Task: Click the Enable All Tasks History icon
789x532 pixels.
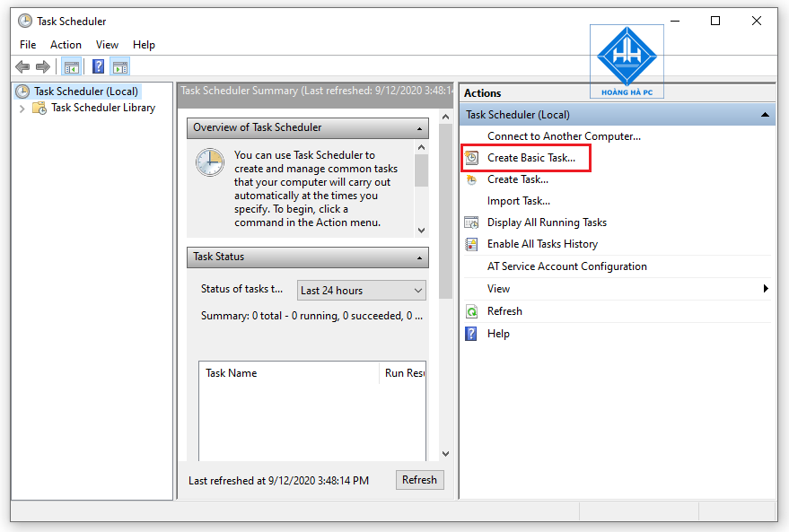Action: tap(471, 244)
